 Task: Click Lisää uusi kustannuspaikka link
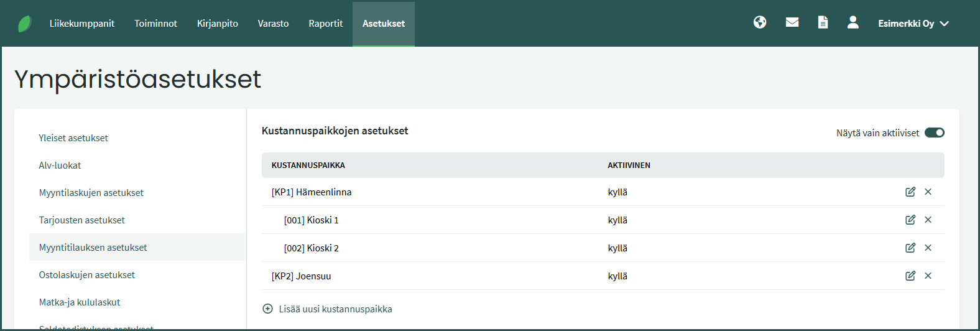tap(335, 309)
